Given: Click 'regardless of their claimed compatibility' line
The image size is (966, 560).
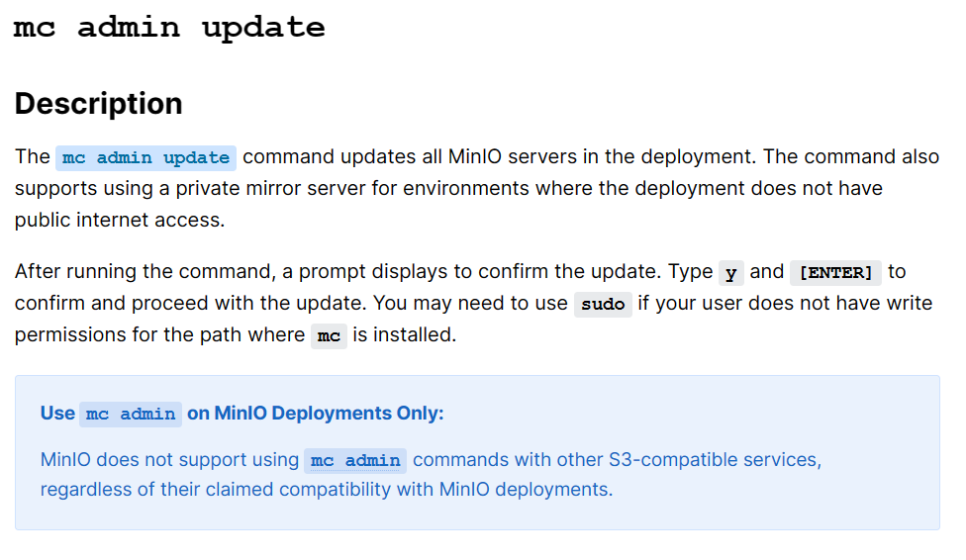Looking at the screenshot, I should click(x=216, y=489).
